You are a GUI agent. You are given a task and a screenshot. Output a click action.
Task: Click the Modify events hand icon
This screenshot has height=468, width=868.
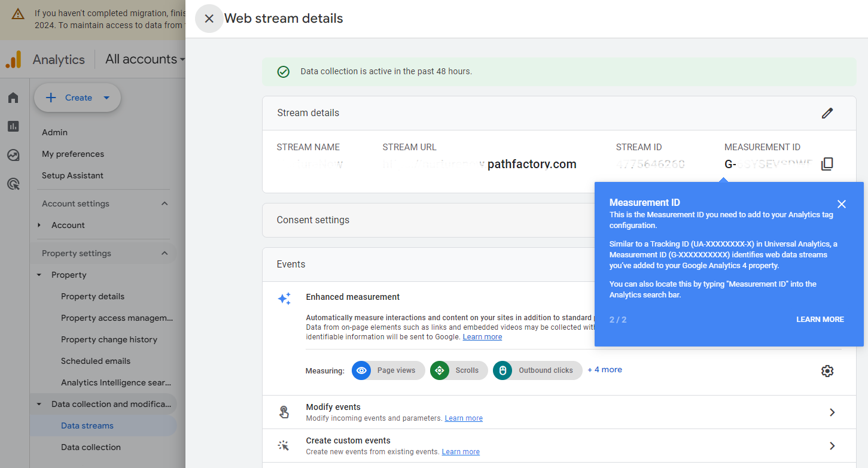tap(284, 412)
